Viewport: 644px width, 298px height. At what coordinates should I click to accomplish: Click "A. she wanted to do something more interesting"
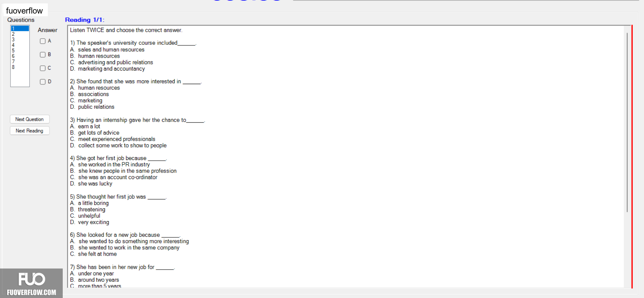point(130,242)
